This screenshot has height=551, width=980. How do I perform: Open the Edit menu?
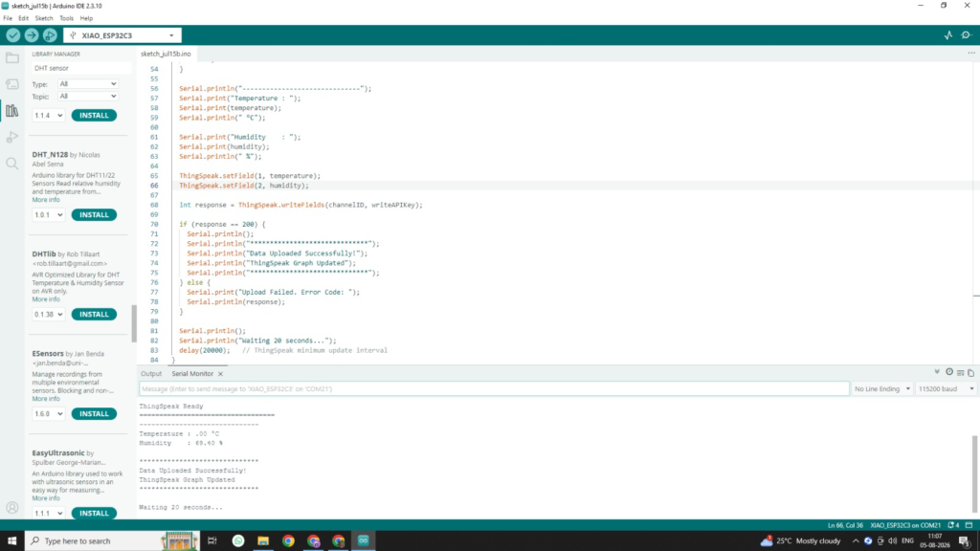[x=23, y=18]
